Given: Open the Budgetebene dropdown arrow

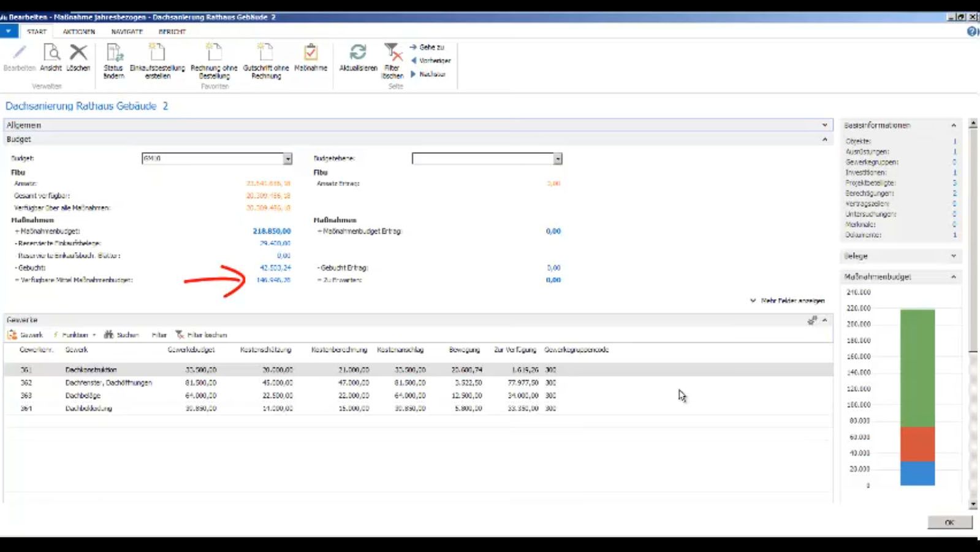Looking at the screenshot, I should [x=557, y=159].
